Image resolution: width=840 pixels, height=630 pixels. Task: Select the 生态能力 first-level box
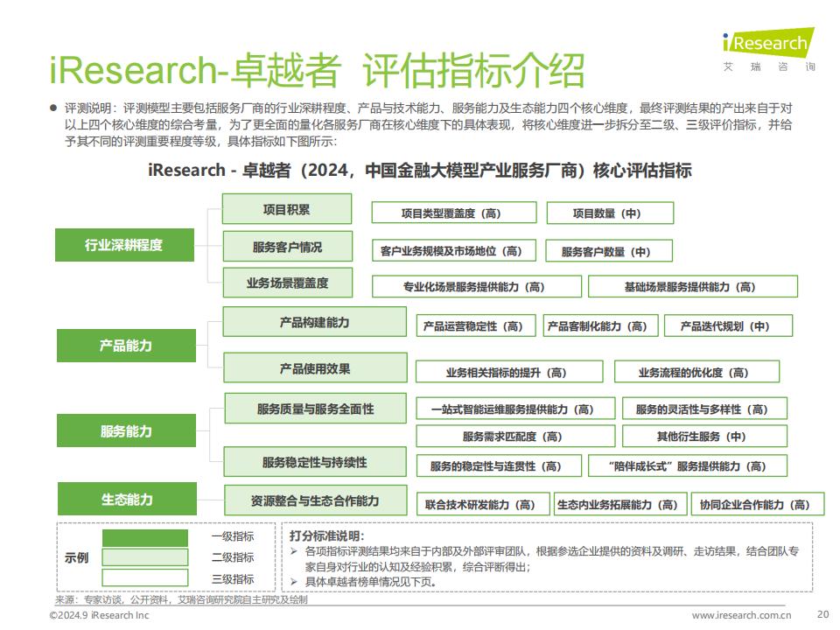[127, 500]
